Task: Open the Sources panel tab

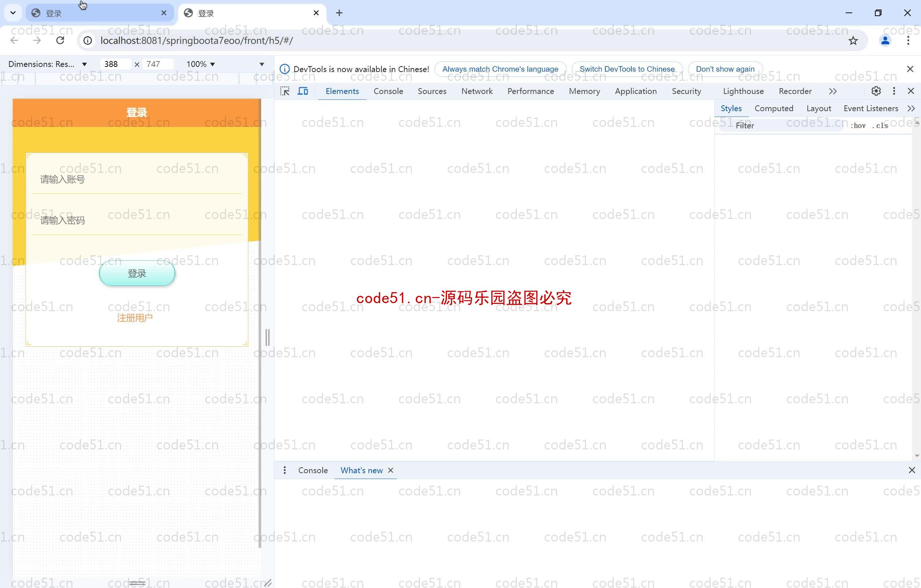Action: 432,91
